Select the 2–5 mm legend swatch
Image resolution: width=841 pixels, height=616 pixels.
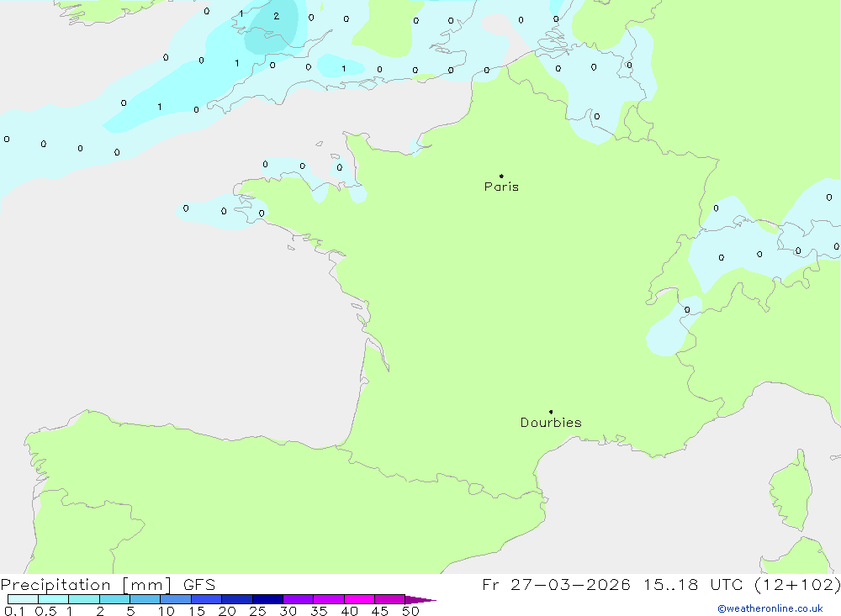(114, 599)
